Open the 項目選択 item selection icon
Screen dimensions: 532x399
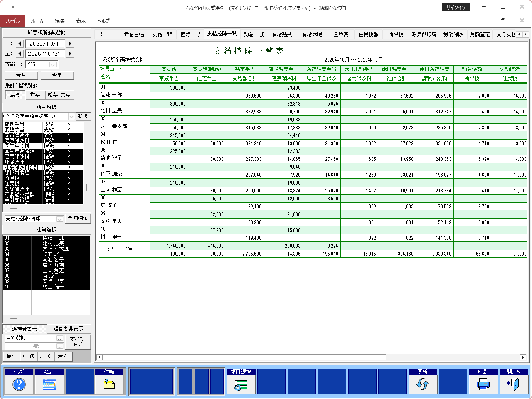click(241, 384)
